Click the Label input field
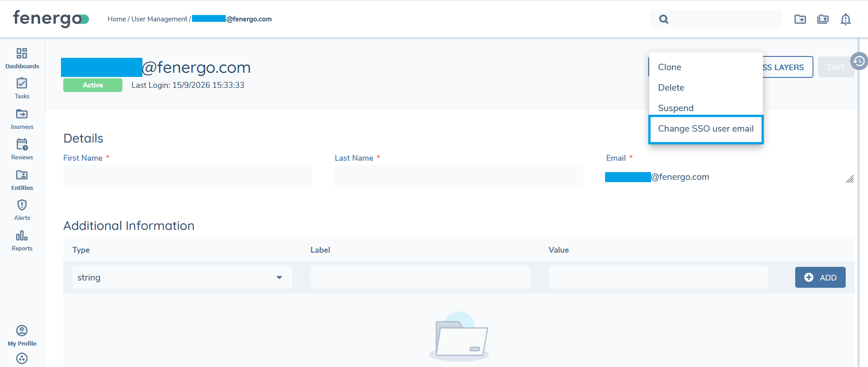This screenshot has height=367, width=868. [420, 277]
